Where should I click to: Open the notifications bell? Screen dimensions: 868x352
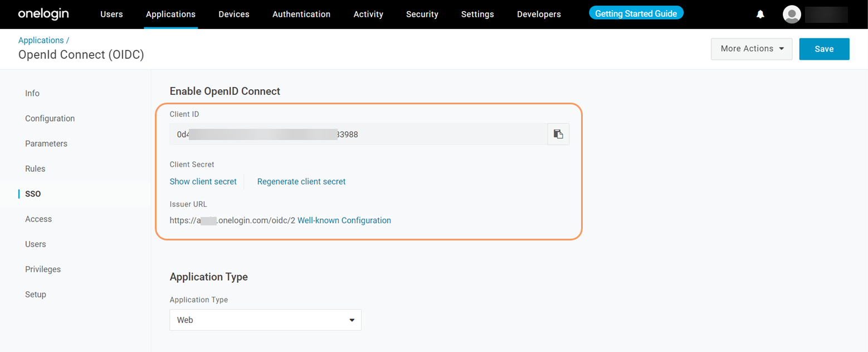click(x=760, y=15)
